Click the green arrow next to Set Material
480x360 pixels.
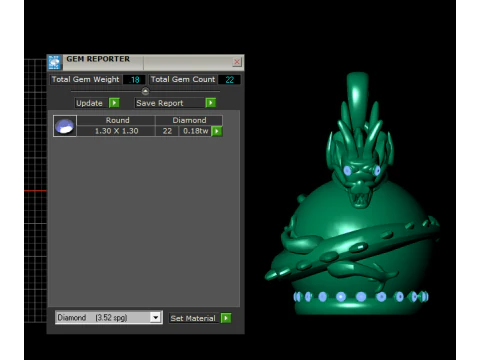coord(226,318)
